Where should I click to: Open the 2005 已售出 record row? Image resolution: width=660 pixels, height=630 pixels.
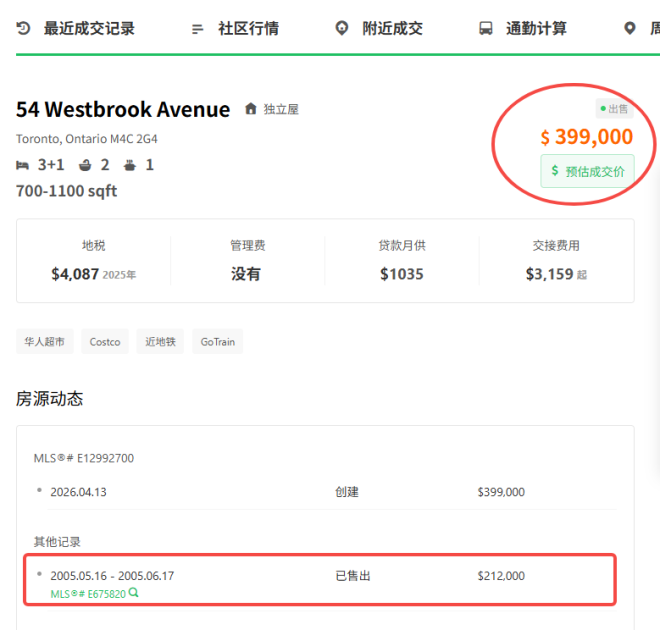320,576
